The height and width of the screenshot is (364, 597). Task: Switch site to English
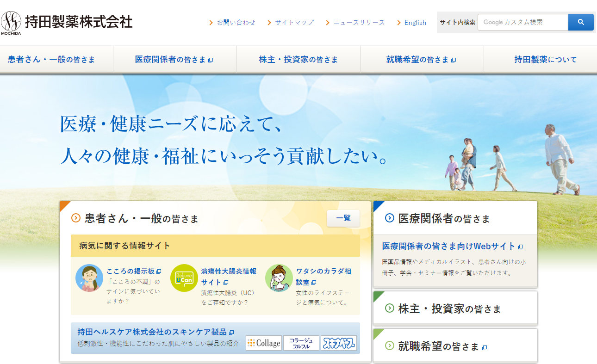coord(415,22)
